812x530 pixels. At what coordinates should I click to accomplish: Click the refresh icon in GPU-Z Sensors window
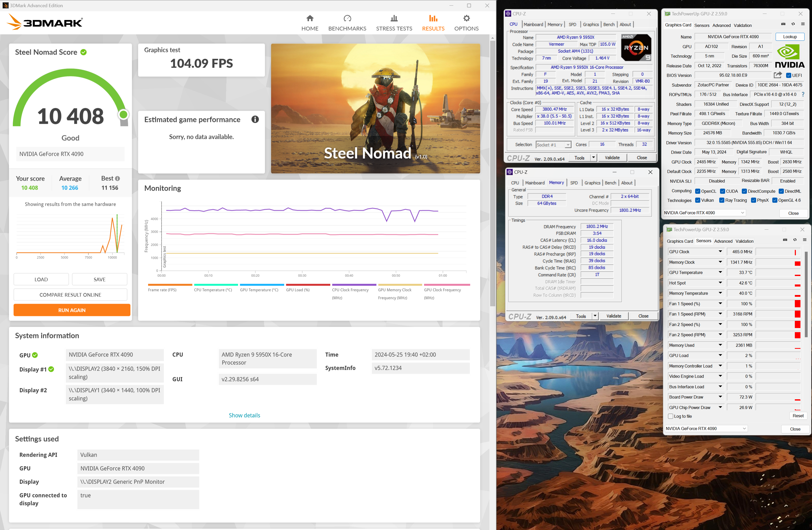pos(795,240)
